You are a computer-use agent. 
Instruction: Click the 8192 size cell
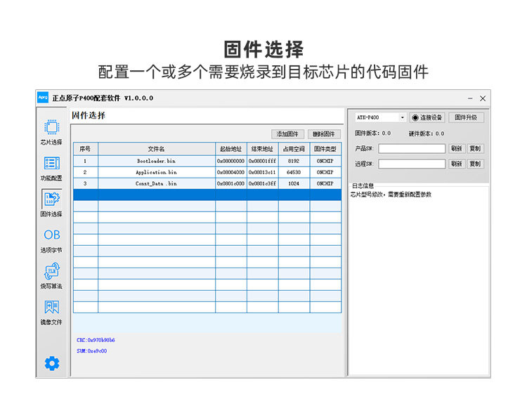pyautogui.click(x=294, y=161)
